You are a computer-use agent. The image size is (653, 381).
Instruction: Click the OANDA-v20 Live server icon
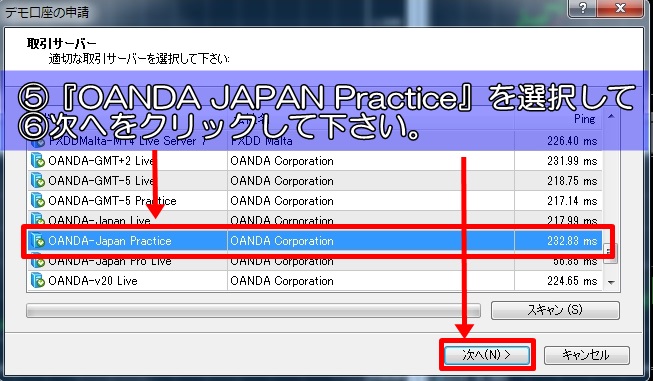(38, 280)
